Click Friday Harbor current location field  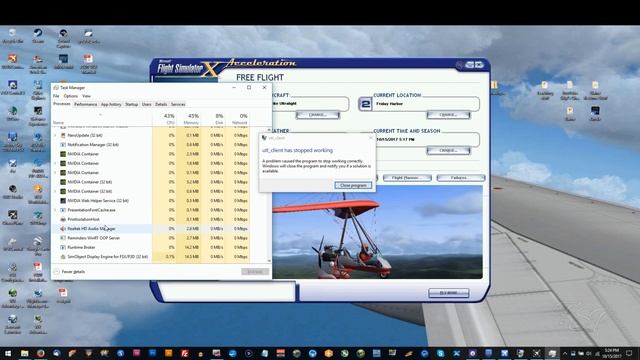click(426, 104)
